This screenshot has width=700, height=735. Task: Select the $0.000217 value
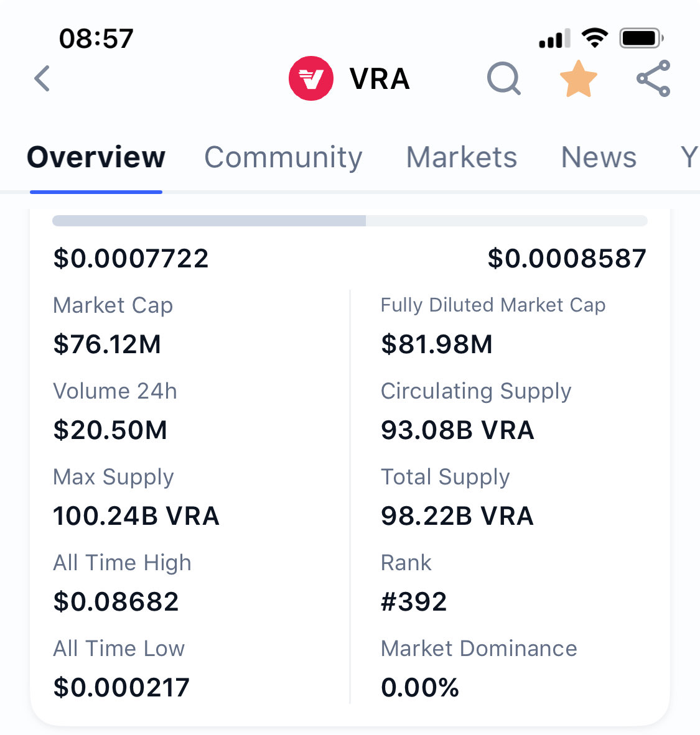[x=121, y=688]
